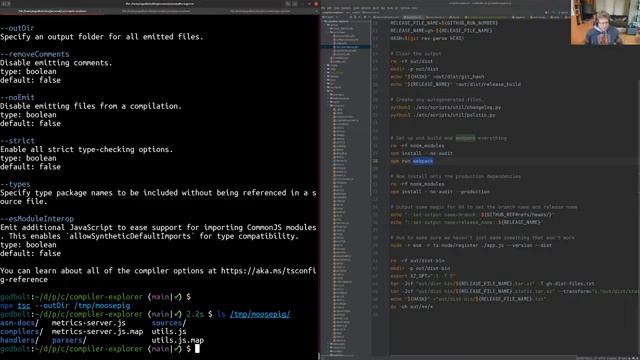
Task: Click the --esModuleInterop option heading
Action: tap(37, 219)
